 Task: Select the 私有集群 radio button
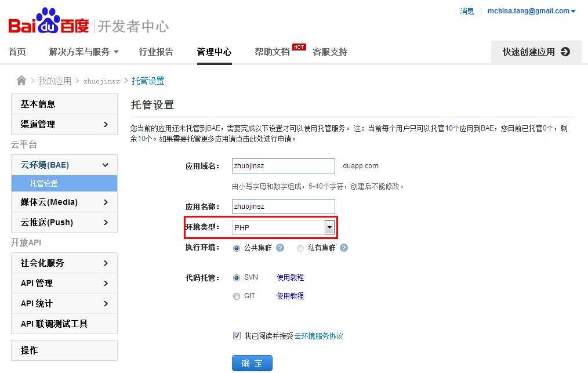[300, 248]
